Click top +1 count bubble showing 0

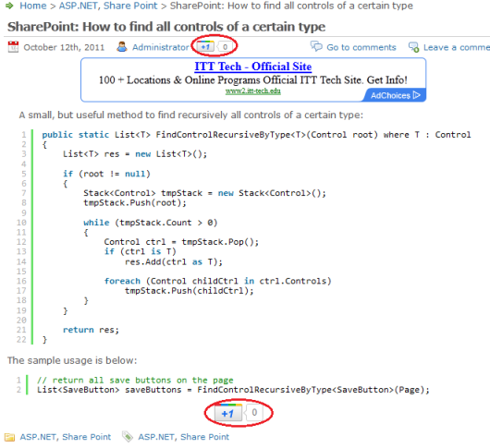(x=225, y=47)
